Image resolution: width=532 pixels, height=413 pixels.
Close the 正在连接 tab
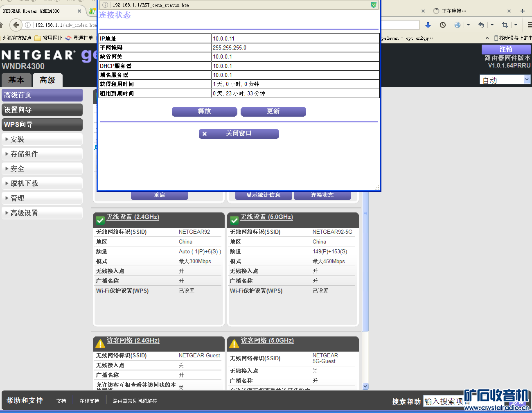[x=509, y=11]
